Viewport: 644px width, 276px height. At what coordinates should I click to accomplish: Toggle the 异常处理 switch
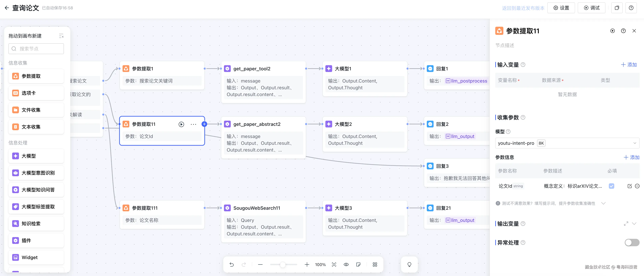(632, 243)
